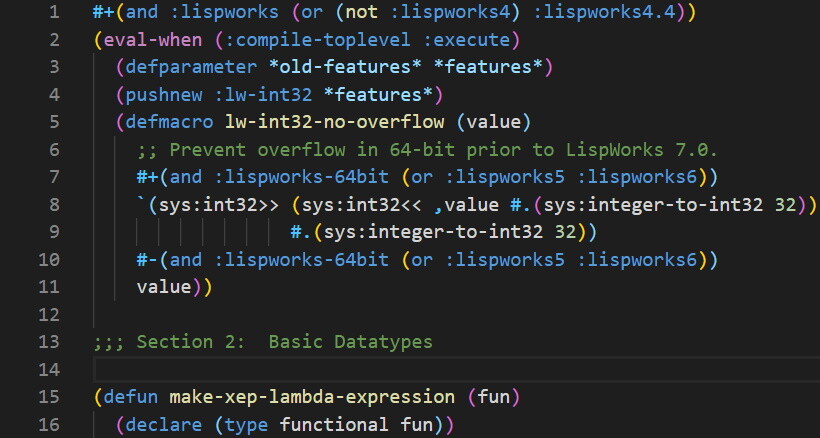Image resolution: width=820 pixels, height=438 pixels.
Task: Click line number 5 in the gutter
Action: click(53, 123)
